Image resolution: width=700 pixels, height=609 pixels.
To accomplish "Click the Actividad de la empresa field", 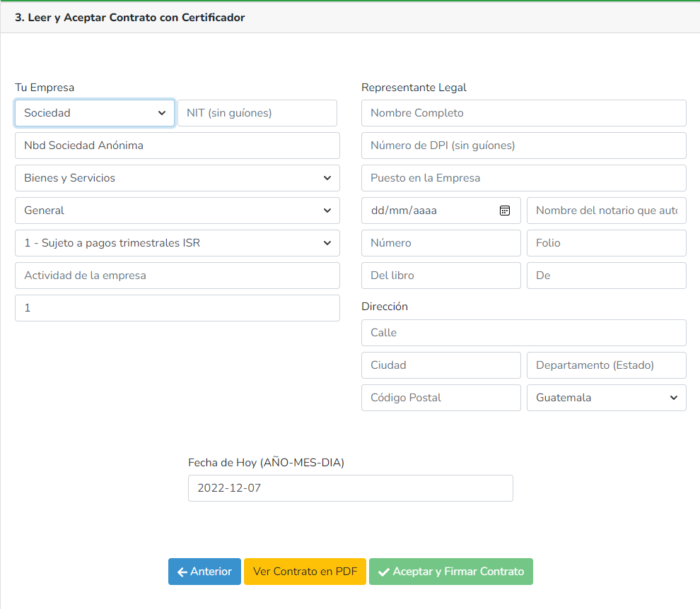I will [x=177, y=276].
